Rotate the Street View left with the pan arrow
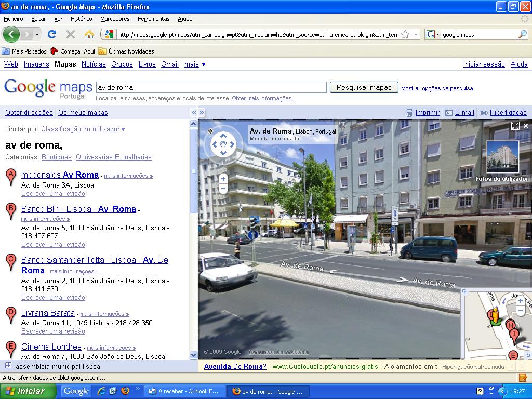 tap(214, 144)
